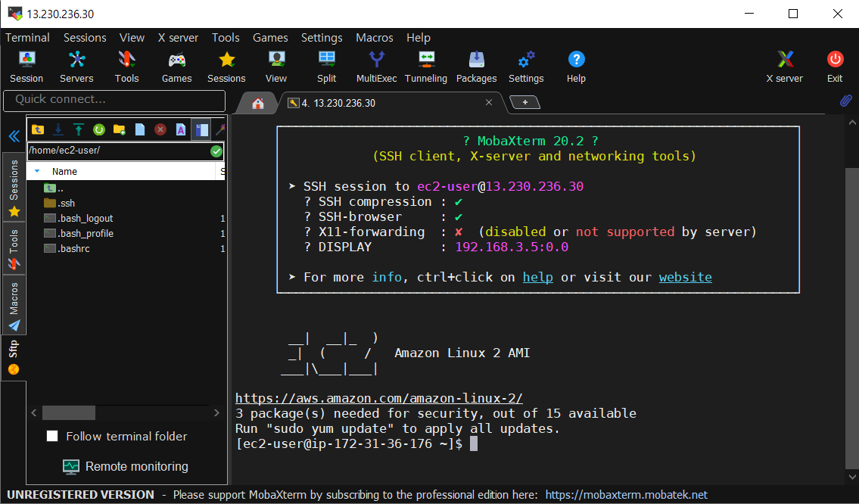Refresh the SFTP folder listing
Screen dimensions: 859x504
coord(98,129)
